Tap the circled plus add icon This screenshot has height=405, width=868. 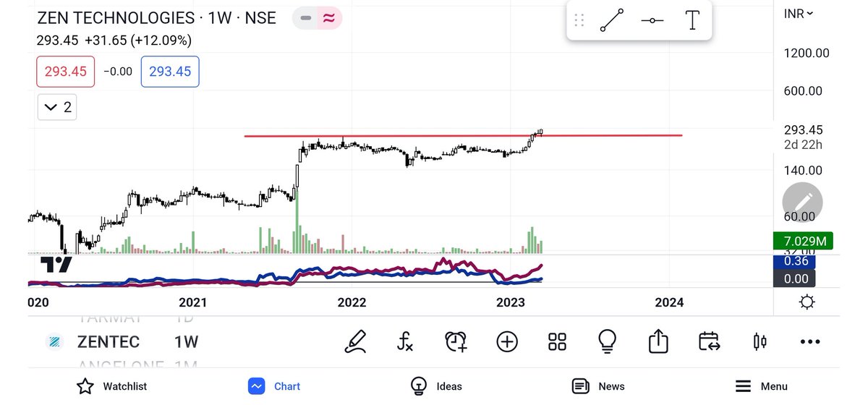(507, 341)
